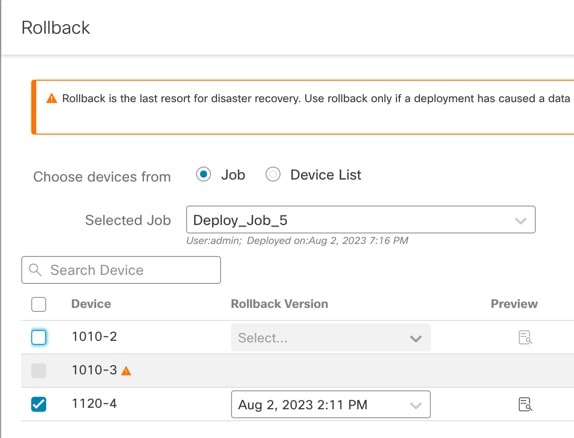The image size is (574, 438).
Task: Click inside the Search Device field
Action: pyautogui.click(x=121, y=270)
